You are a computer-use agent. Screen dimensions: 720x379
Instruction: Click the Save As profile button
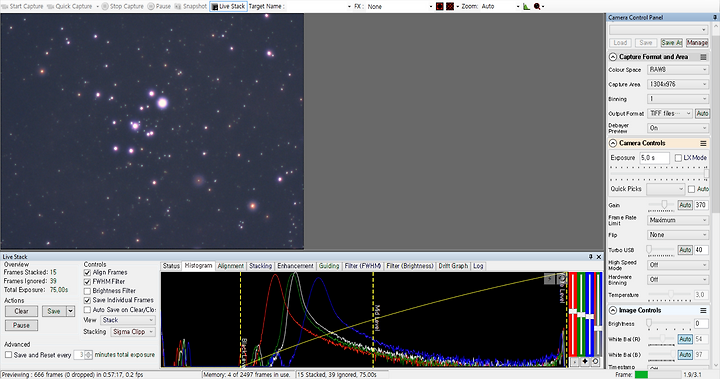click(x=671, y=42)
